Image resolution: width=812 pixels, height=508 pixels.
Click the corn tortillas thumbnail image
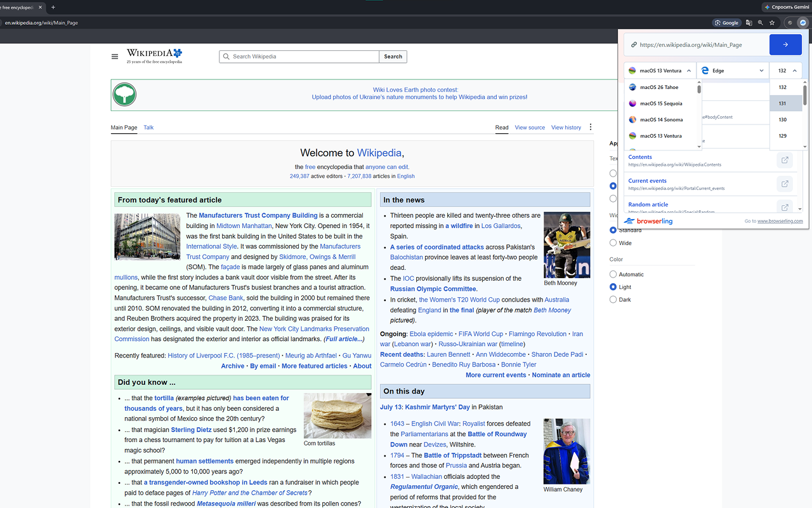click(x=337, y=415)
